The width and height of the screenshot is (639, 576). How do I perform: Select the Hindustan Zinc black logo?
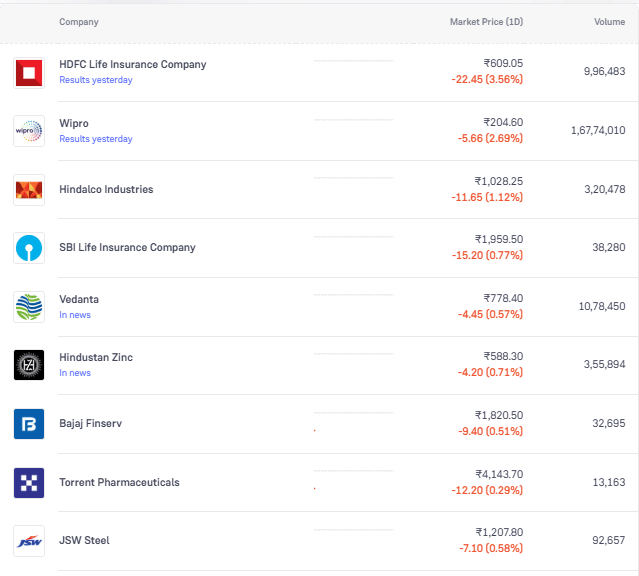pyautogui.click(x=28, y=365)
